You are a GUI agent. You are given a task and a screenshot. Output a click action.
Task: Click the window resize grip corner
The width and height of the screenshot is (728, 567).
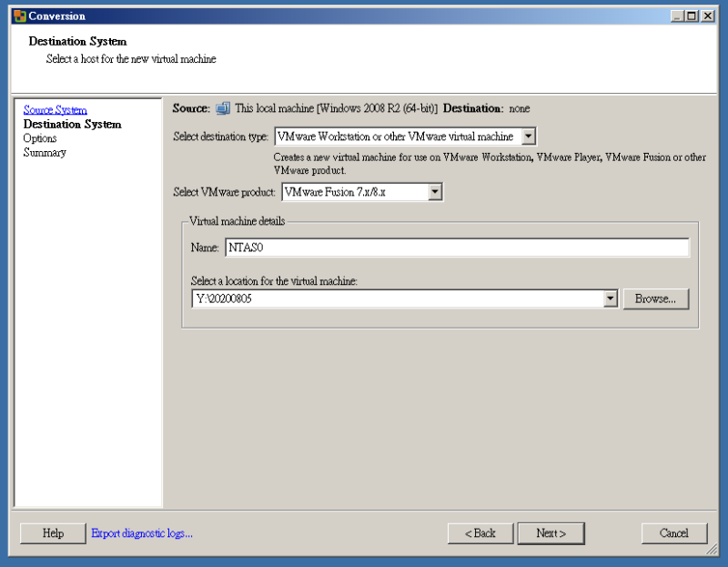(x=712, y=550)
